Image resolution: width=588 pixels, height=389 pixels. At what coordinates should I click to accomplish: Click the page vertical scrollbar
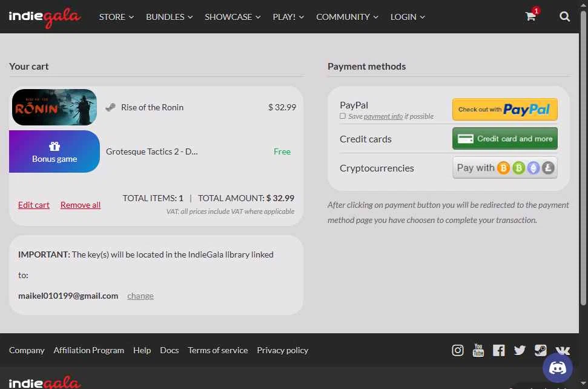pos(583,158)
